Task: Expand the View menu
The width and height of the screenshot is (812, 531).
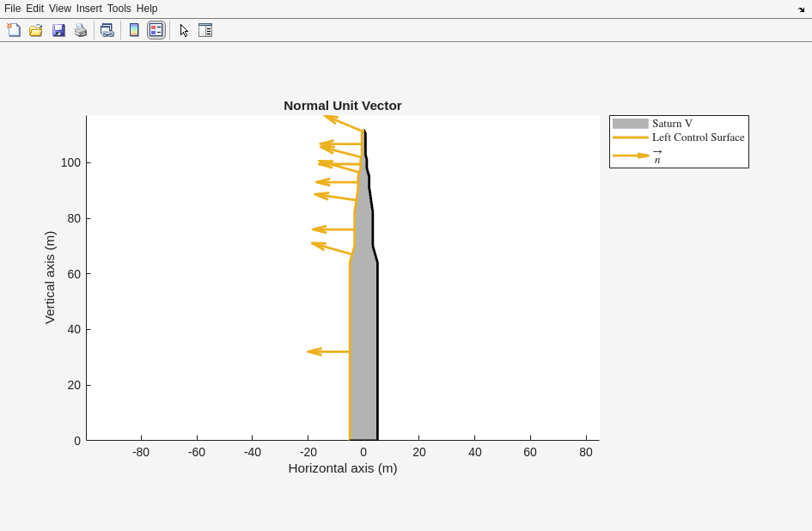Action: coord(59,9)
